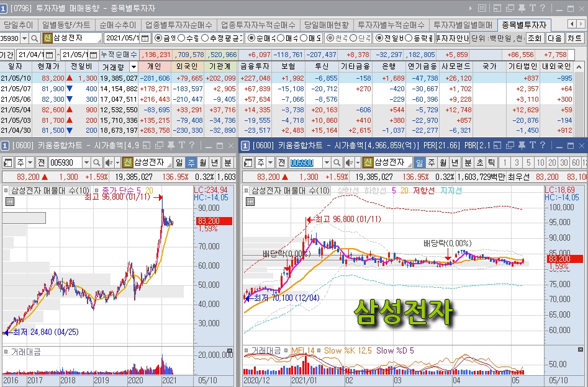
Task: Select the 추정평균가 radio button
Action: click(205, 38)
